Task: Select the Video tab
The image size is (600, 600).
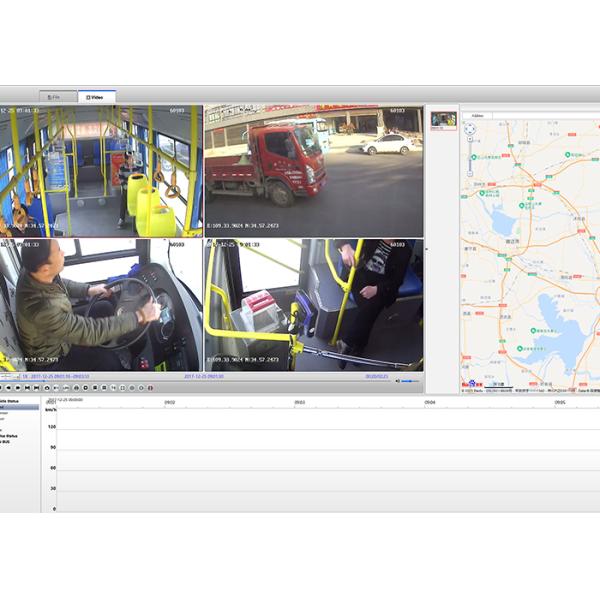Action: [97, 97]
